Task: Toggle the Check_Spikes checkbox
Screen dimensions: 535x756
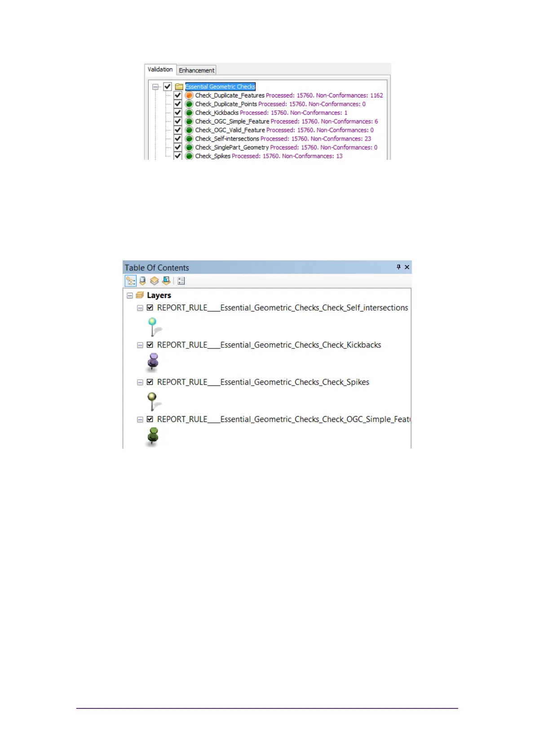Action: pos(178,156)
